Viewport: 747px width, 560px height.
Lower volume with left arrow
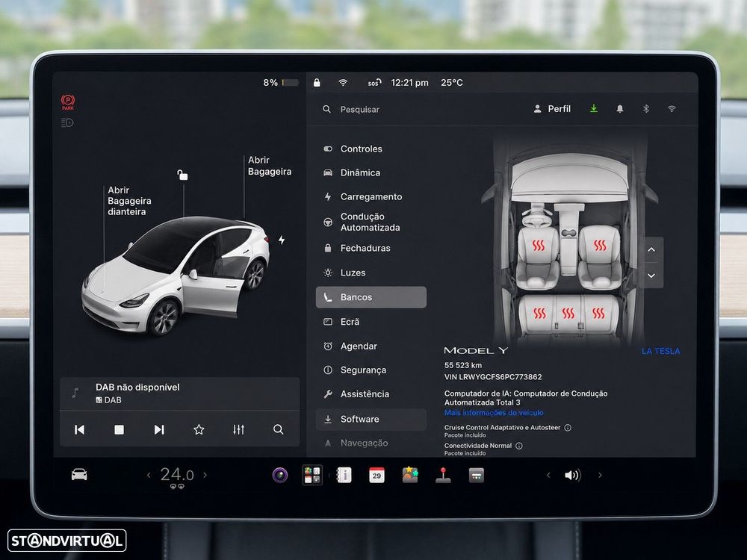548,475
